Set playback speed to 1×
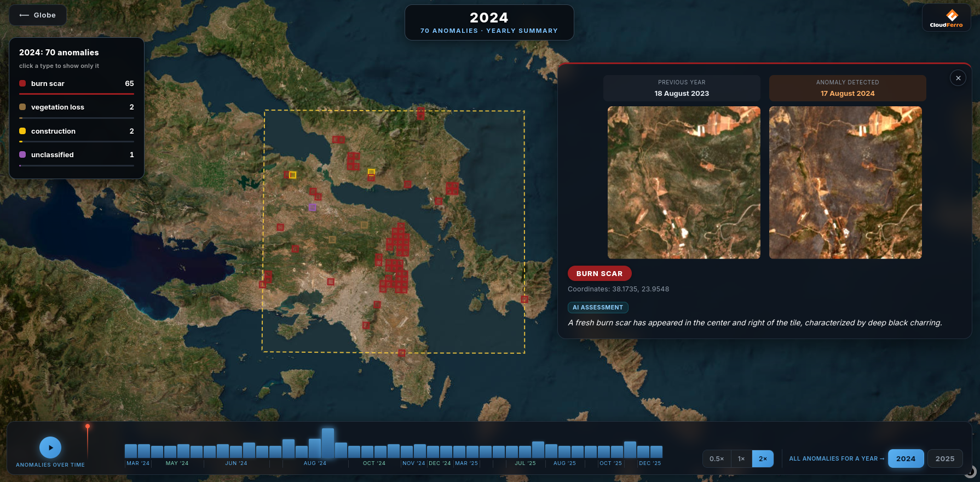This screenshot has width=980, height=482. tap(741, 459)
